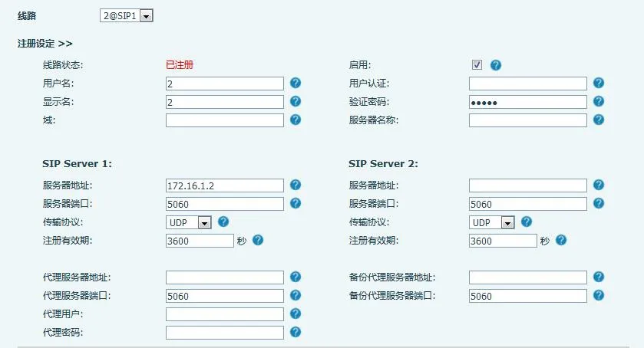Click help icon beside 用户名 field
The height and width of the screenshot is (348, 644).
[295, 83]
